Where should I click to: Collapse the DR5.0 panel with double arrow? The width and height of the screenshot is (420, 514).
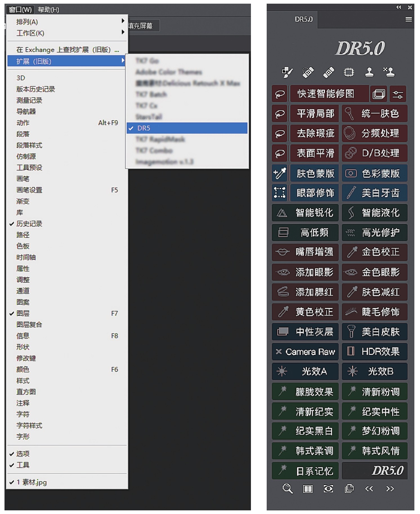(x=399, y=7)
